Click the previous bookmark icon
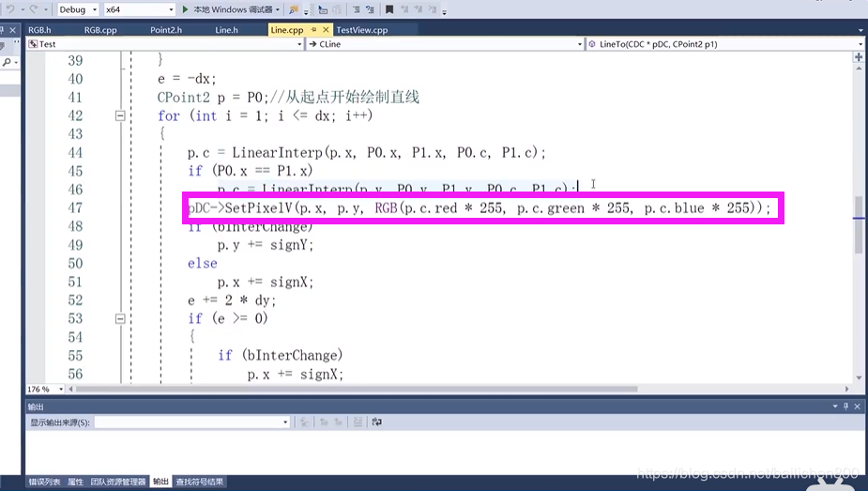 [x=404, y=9]
